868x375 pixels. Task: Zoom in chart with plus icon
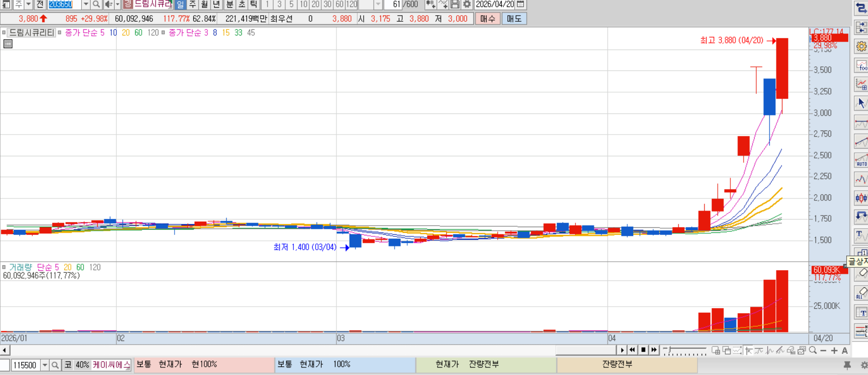point(834,350)
